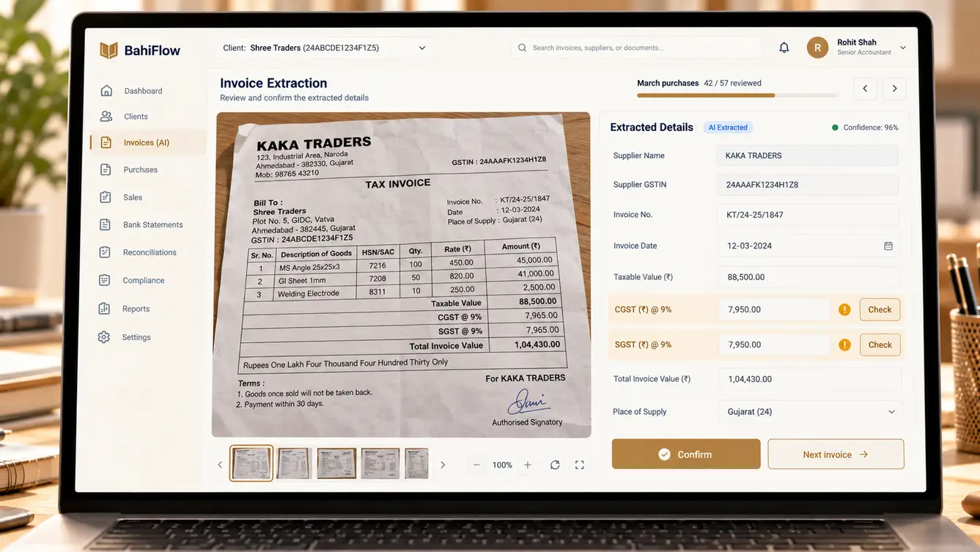Go to next invoice with right chevron
The width and height of the screenshot is (980, 552).
click(x=894, y=89)
